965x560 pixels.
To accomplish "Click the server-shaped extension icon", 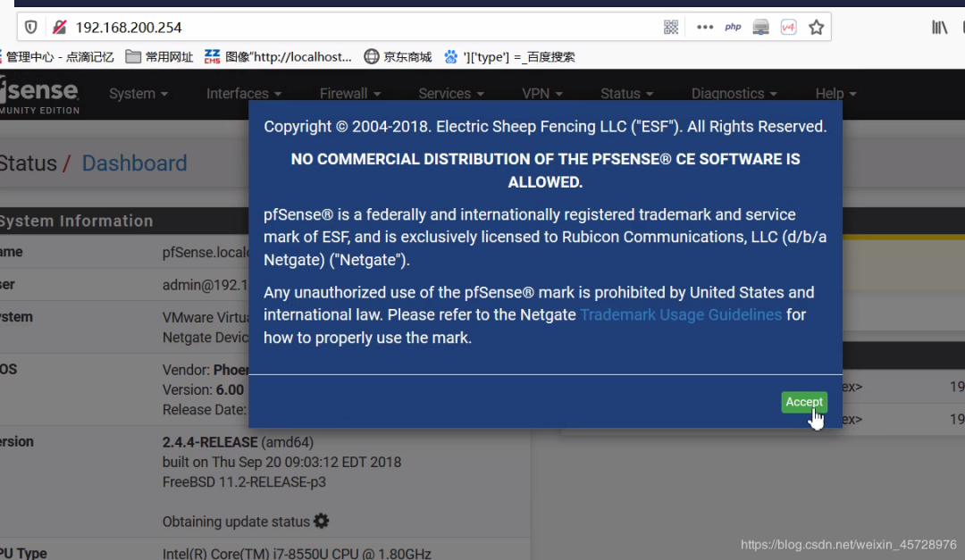I will coord(760,27).
